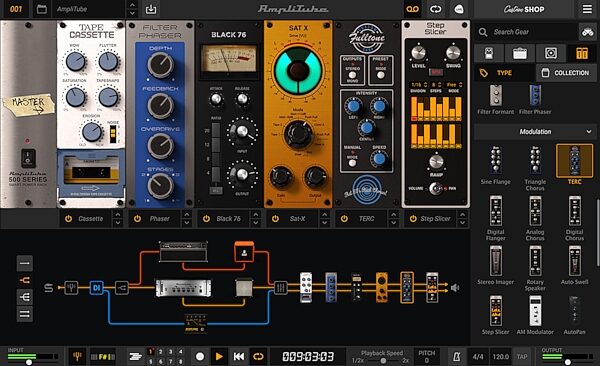Click the 4/4 time signature button
This screenshot has width=600, height=366.
pyautogui.click(x=478, y=357)
